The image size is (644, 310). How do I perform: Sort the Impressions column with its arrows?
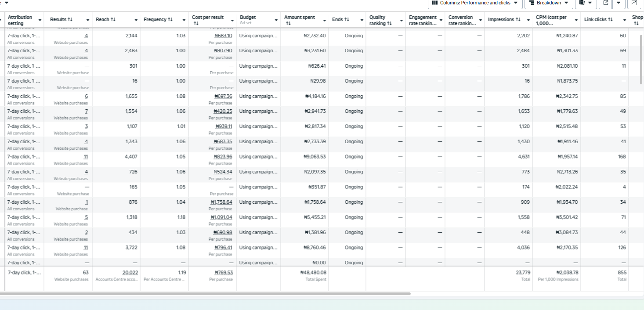pos(517,20)
